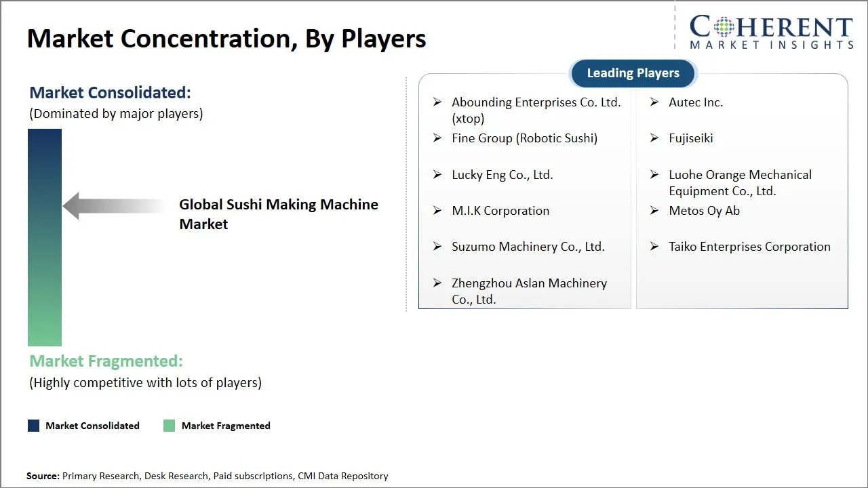Viewport: 868px width, 488px height.
Task: Toggle the Market Consolidated legend checkbox
Action: (33, 426)
